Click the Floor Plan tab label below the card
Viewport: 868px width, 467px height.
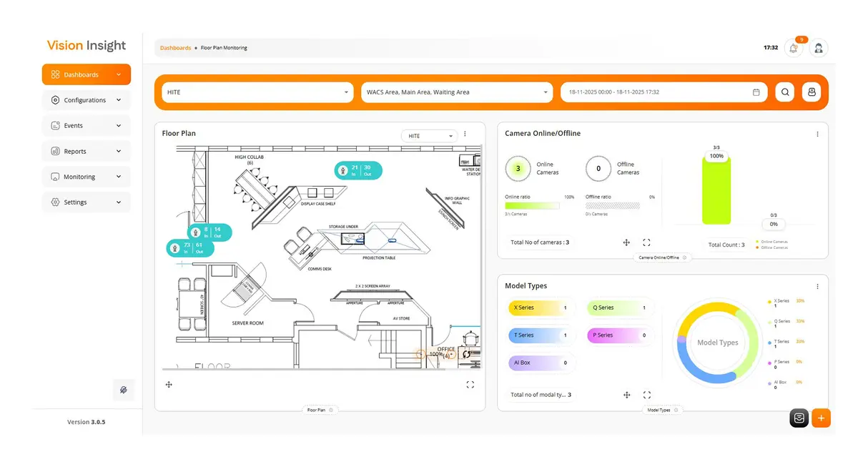[x=320, y=410]
